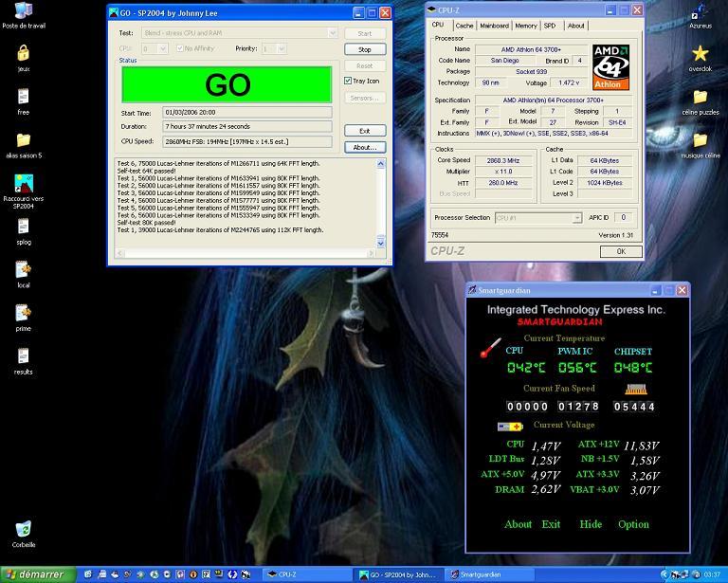Switch to CPU-Z via the taskbar

pos(306,574)
